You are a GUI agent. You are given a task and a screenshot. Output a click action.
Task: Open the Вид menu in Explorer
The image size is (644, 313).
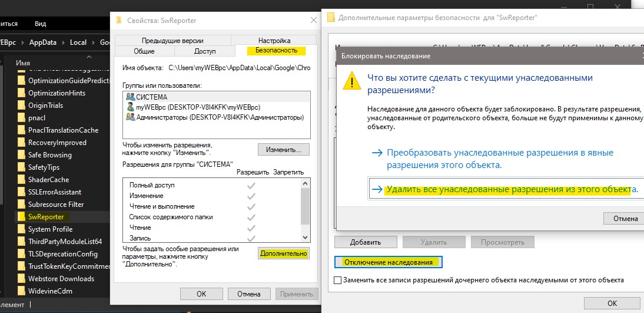click(x=40, y=24)
